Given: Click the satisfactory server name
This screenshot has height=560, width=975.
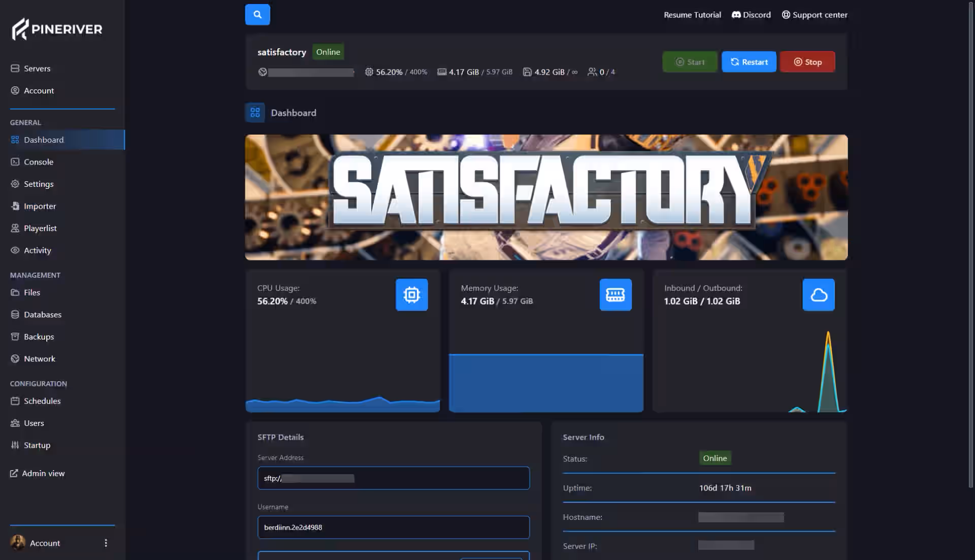Looking at the screenshot, I should (282, 52).
